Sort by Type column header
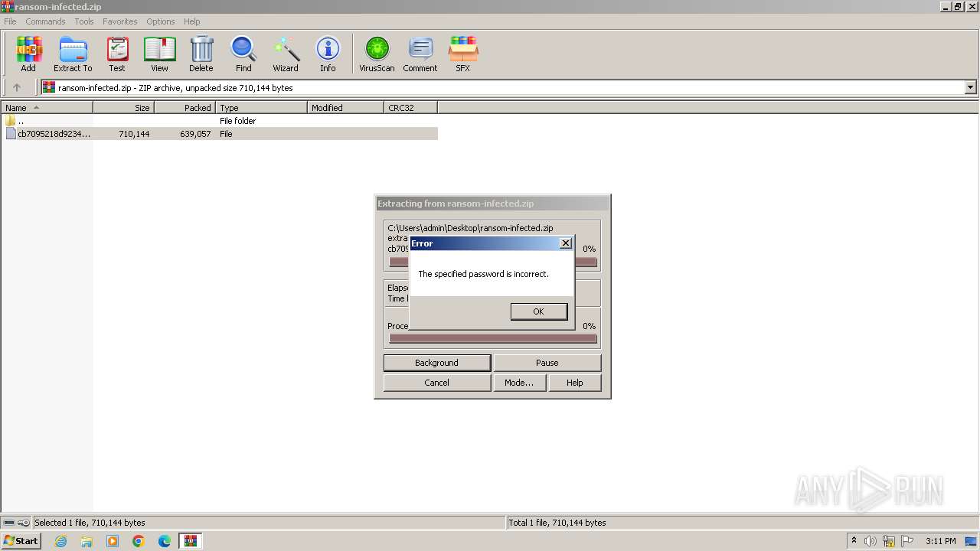Image resolution: width=980 pixels, height=551 pixels. (x=261, y=108)
